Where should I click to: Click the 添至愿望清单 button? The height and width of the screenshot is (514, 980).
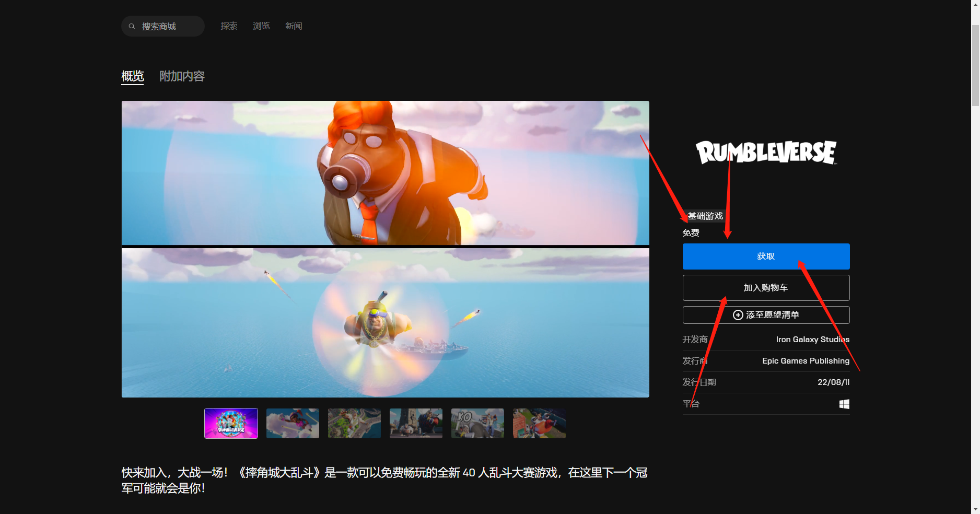(766, 315)
